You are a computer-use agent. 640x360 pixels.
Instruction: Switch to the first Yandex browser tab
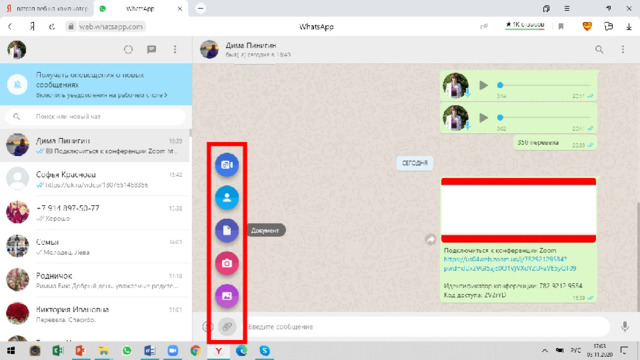(47, 9)
